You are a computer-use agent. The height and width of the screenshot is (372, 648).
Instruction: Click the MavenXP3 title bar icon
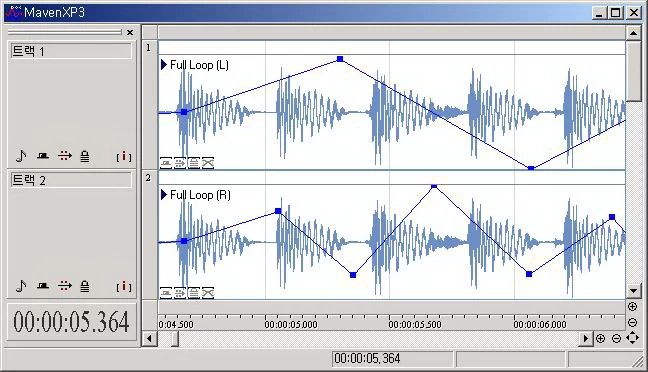click(x=13, y=12)
